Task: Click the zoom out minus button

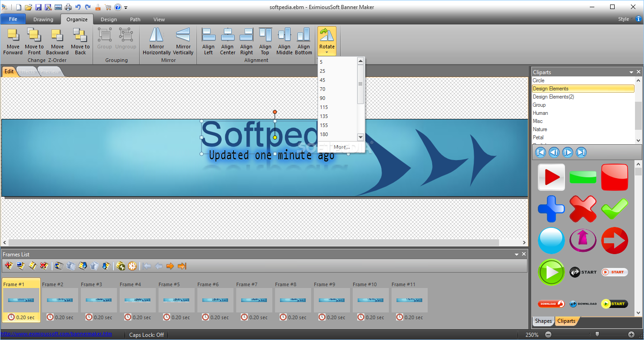Action: pos(548,335)
